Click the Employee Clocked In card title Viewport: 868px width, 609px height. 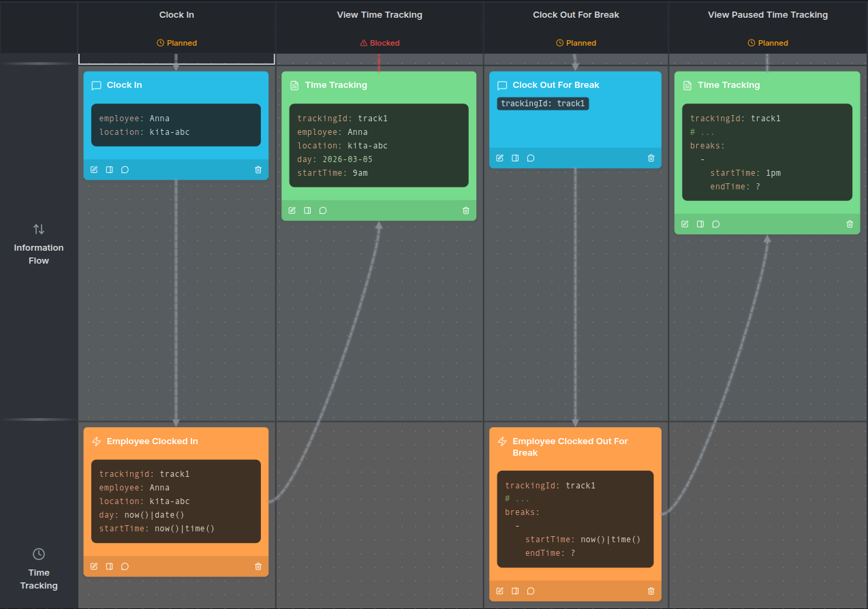click(152, 441)
